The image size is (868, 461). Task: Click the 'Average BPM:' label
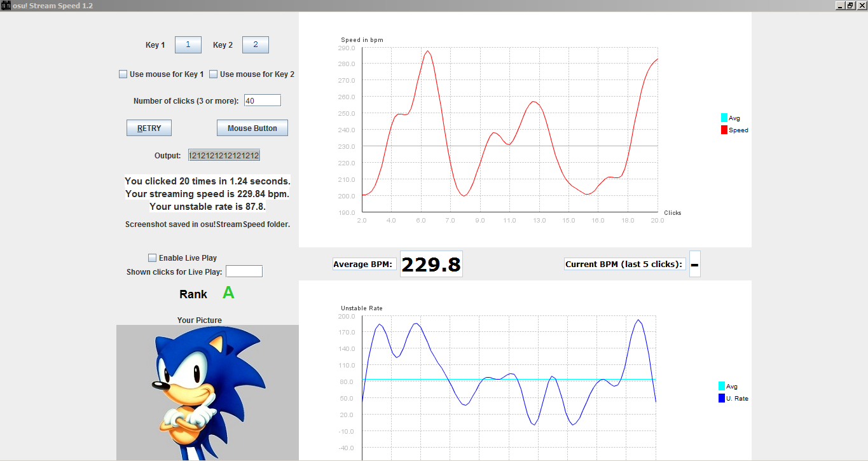tap(363, 264)
